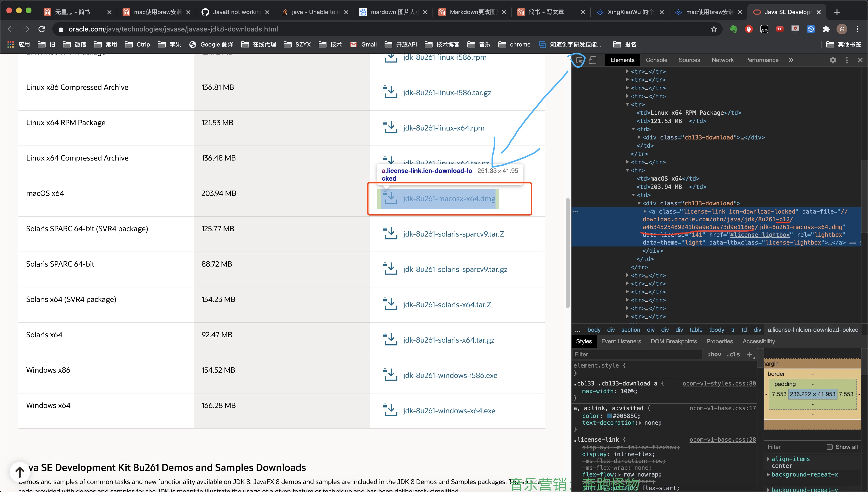Add new style rule plus icon
Screen dimensions: 868x492
click(x=749, y=354)
